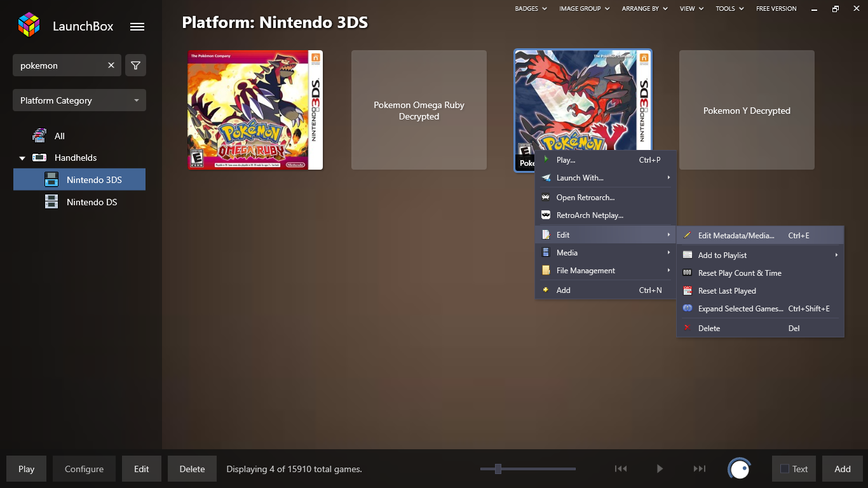Click the Add button in bottom bar
The height and width of the screenshot is (488, 868).
coord(843,469)
